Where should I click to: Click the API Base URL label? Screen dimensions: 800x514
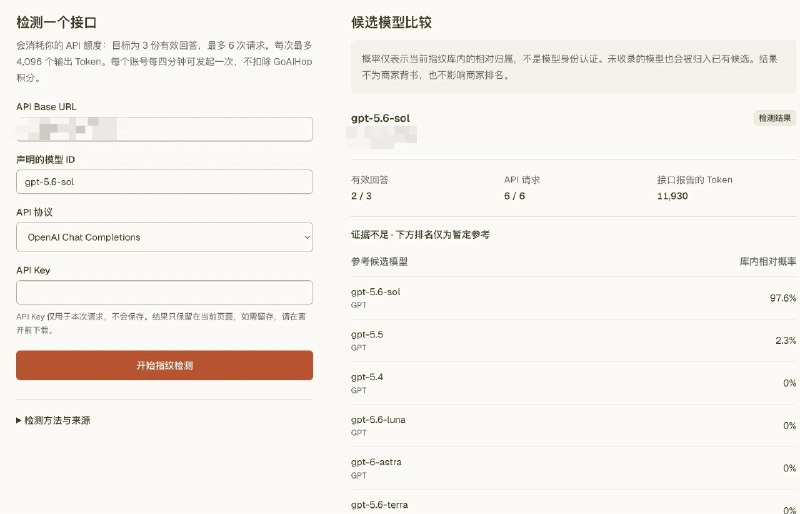[x=46, y=107]
